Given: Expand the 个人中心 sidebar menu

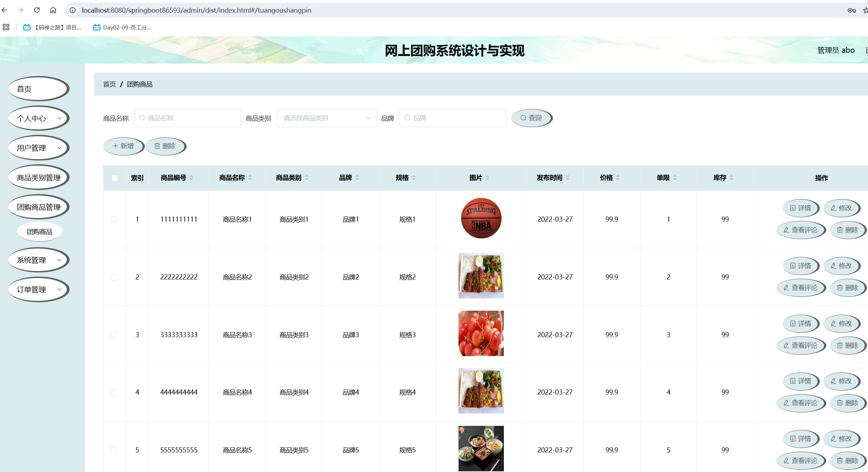Looking at the screenshot, I should point(38,118).
